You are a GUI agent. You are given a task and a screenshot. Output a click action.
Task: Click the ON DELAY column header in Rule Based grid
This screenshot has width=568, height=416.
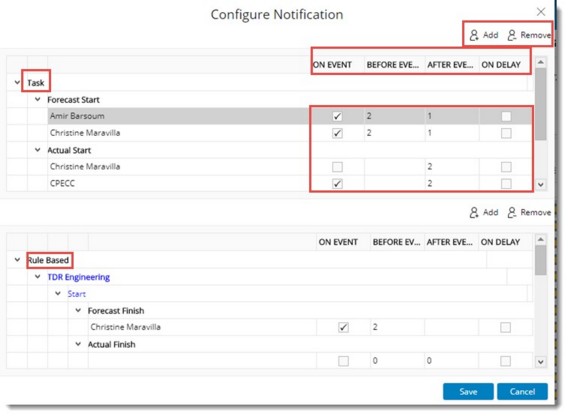tap(500, 242)
